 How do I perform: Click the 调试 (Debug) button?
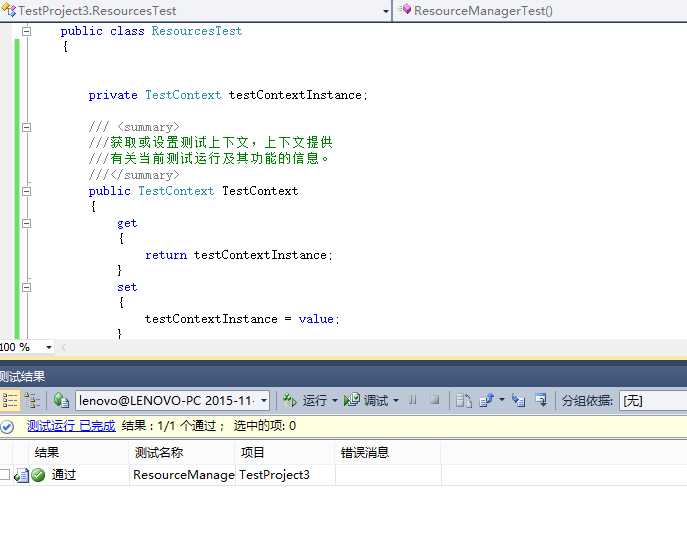(x=366, y=400)
